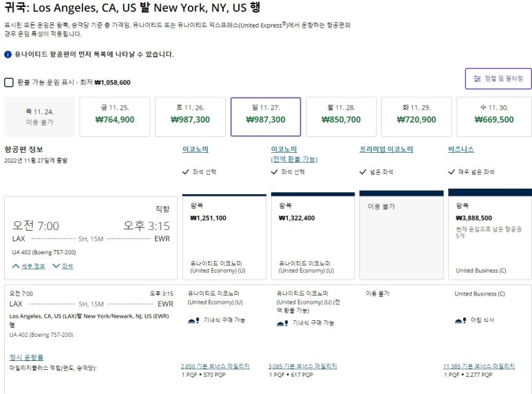
Task: Click the meal icon under United Economy (U)
Action: [x=193, y=320]
